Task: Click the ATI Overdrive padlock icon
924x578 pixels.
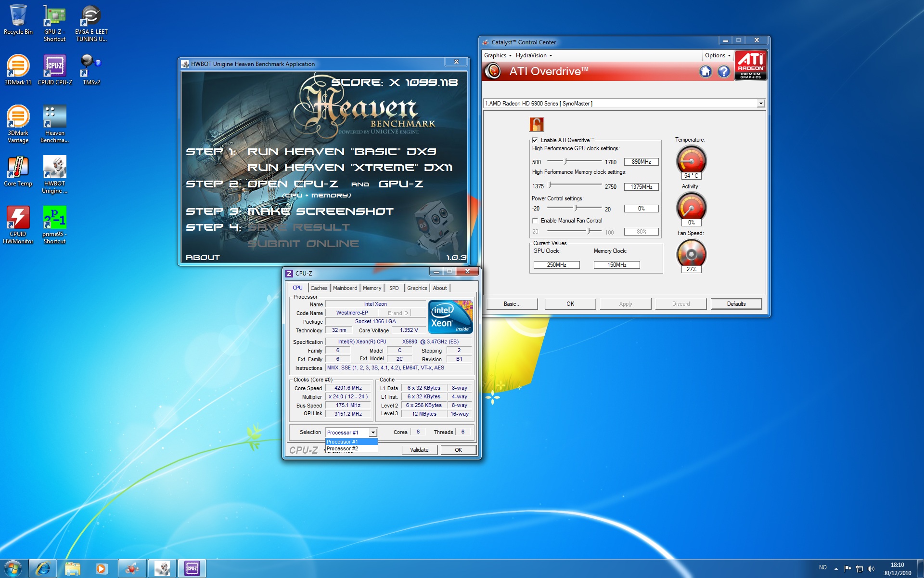Action: [537, 124]
